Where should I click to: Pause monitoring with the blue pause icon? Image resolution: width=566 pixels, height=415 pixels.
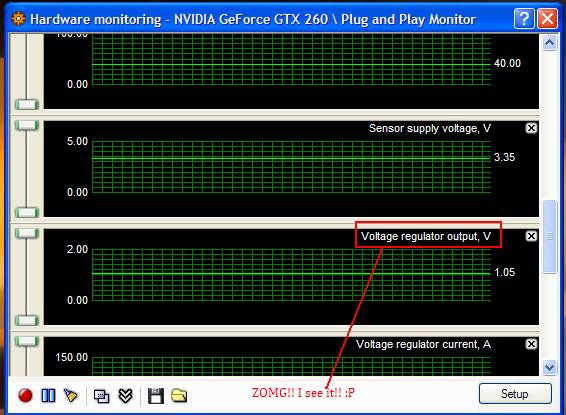pos(48,396)
